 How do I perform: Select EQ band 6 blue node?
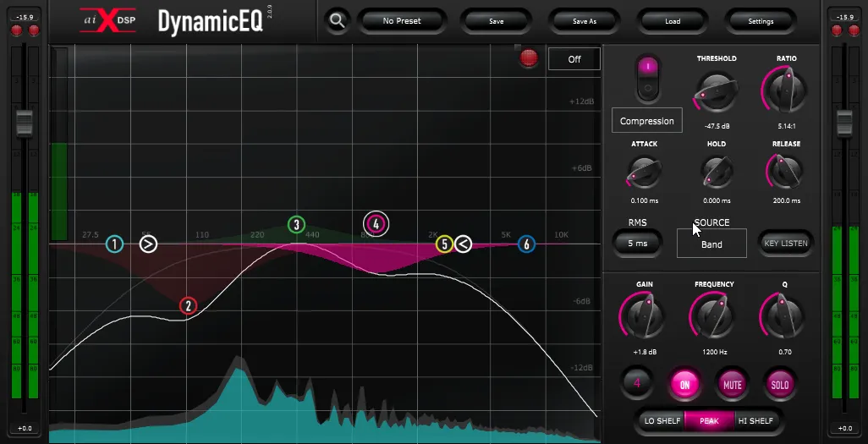[x=526, y=244]
